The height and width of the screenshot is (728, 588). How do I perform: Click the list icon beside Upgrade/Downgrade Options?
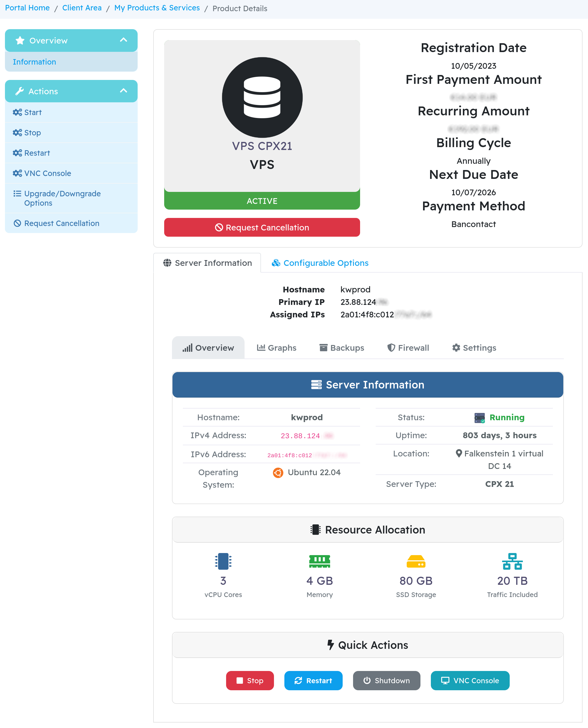pyautogui.click(x=17, y=193)
